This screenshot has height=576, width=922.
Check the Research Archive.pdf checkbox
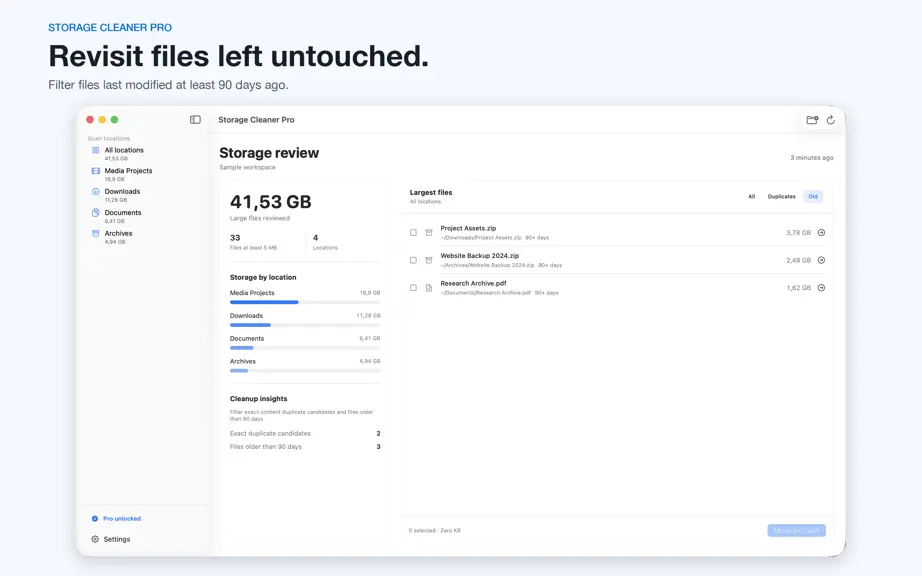click(413, 288)
